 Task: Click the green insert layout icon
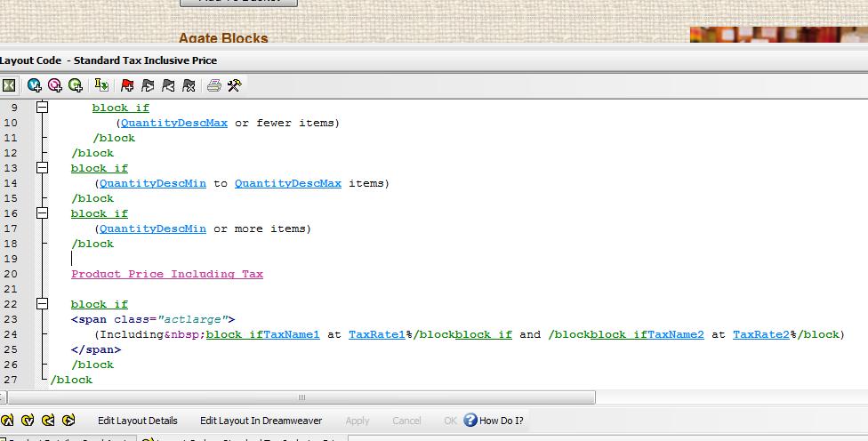[x=76, y=85]
